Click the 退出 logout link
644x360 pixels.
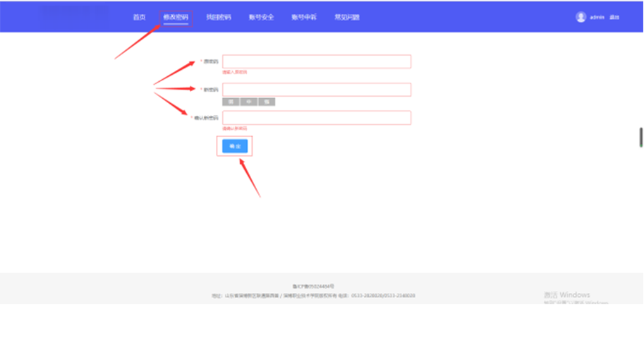pyautogui.click(x=614, y=18)
